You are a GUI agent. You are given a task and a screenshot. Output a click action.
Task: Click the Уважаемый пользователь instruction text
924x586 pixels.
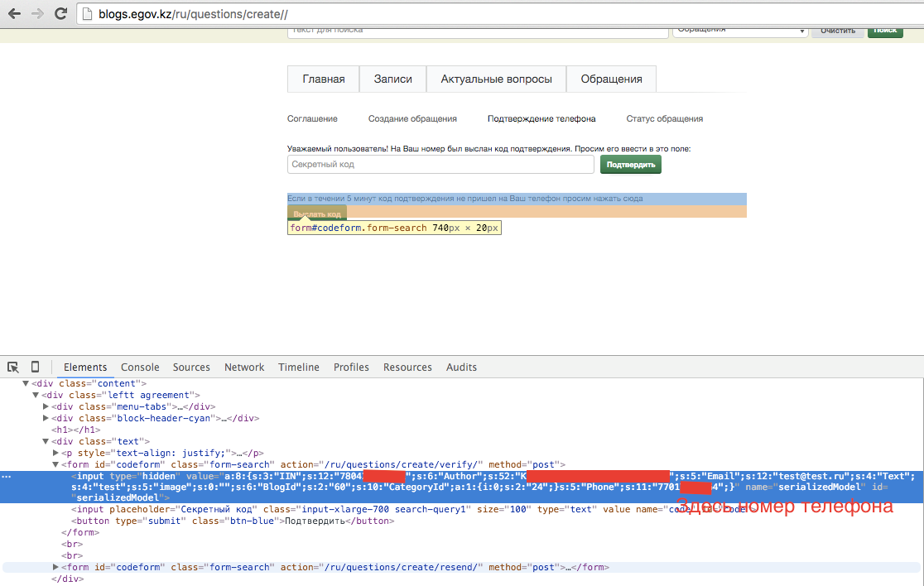pyautogui.click(x=489, y=148)
